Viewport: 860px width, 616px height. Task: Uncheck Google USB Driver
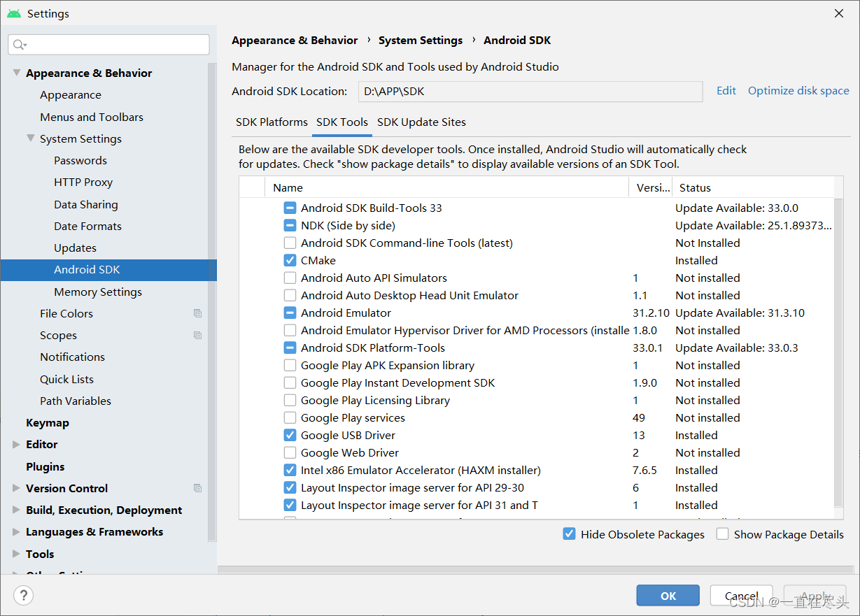tap(290, 435)
